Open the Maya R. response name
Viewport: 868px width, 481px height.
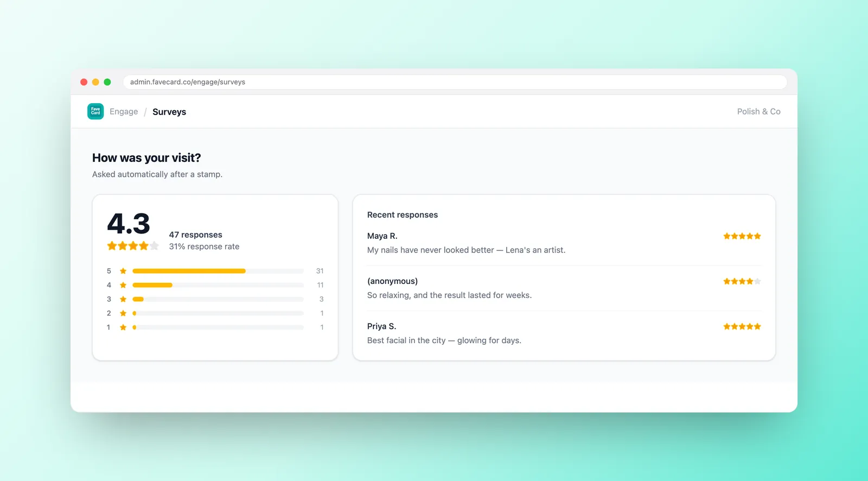tap(382, 236)
